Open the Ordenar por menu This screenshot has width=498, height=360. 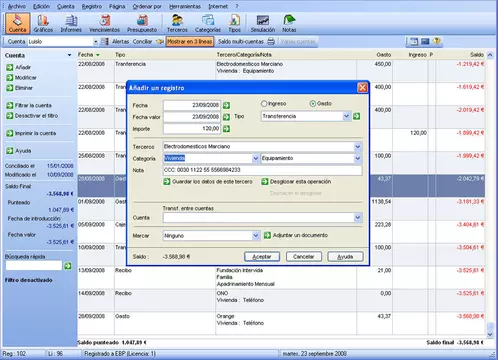147,6
